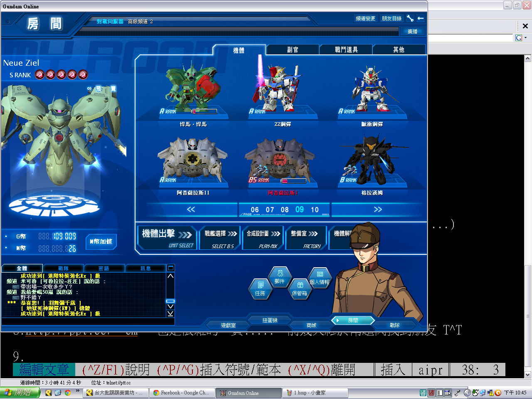Select the 訊息 chat tab
The width and height of the screenshot is (532, 399).
pos(145,268)
